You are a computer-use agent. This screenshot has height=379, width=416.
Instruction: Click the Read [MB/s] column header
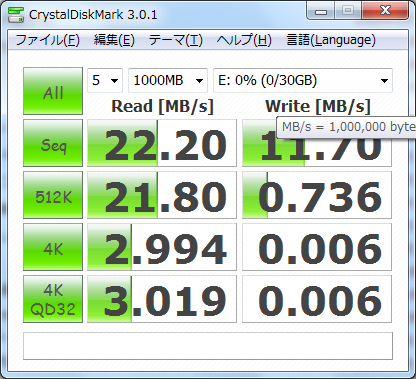162,107
